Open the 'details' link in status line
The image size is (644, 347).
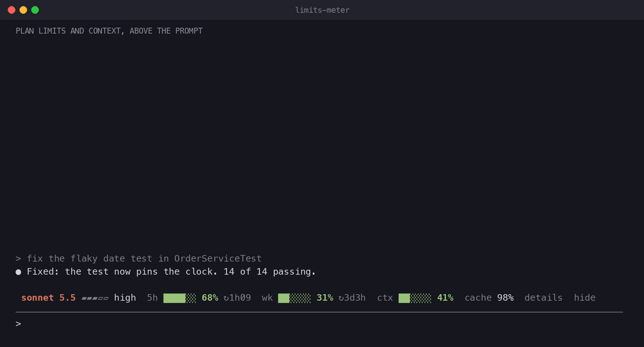coord(544,297)
